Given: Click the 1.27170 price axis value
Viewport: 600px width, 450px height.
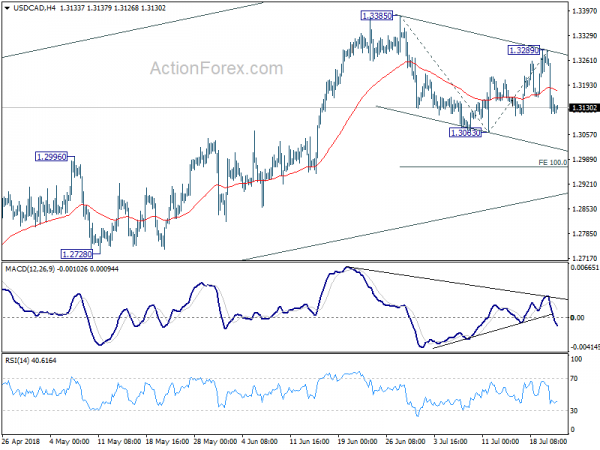Looking at the screenshot, I should coord(585,258).
